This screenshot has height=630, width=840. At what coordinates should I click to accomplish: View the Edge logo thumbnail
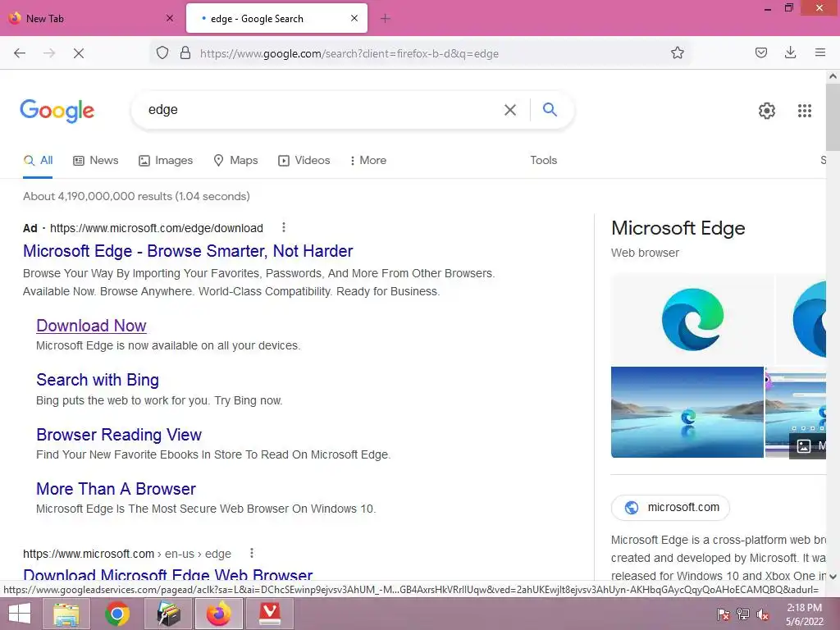coord(692,319)
